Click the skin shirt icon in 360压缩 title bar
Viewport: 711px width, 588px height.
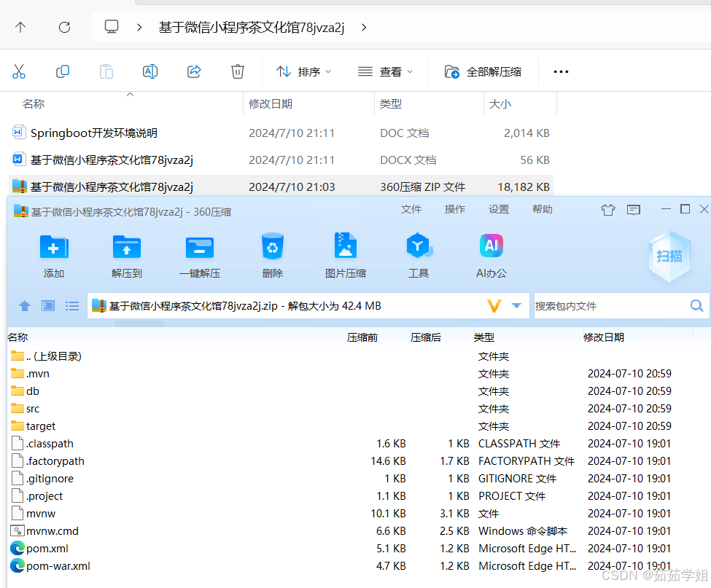tap(608, 209)
